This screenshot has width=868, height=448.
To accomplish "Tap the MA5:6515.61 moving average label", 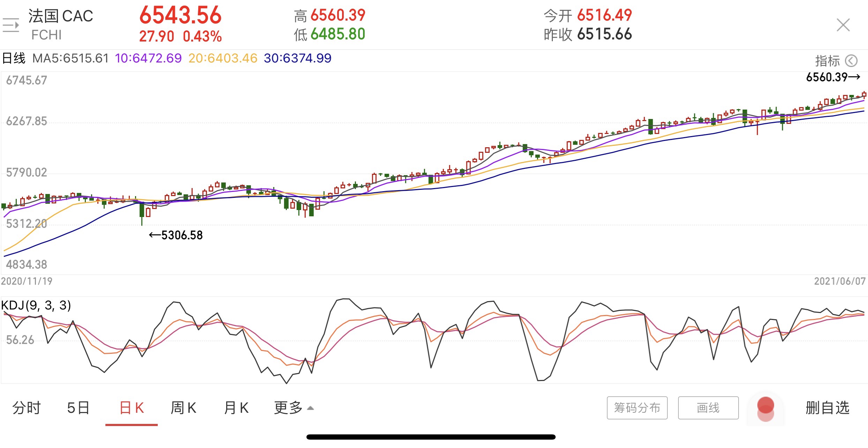I will [x=71, y=58].
